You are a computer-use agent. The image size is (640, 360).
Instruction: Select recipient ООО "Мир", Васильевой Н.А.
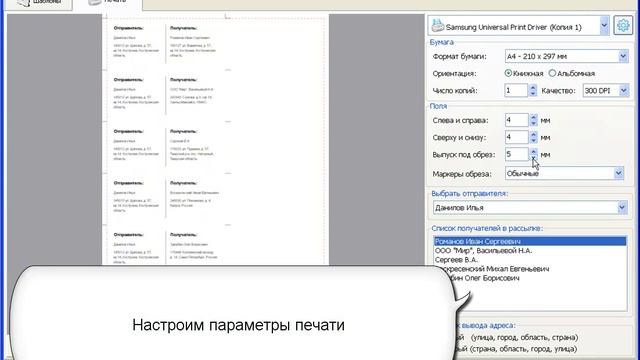[x=530, y=251]
